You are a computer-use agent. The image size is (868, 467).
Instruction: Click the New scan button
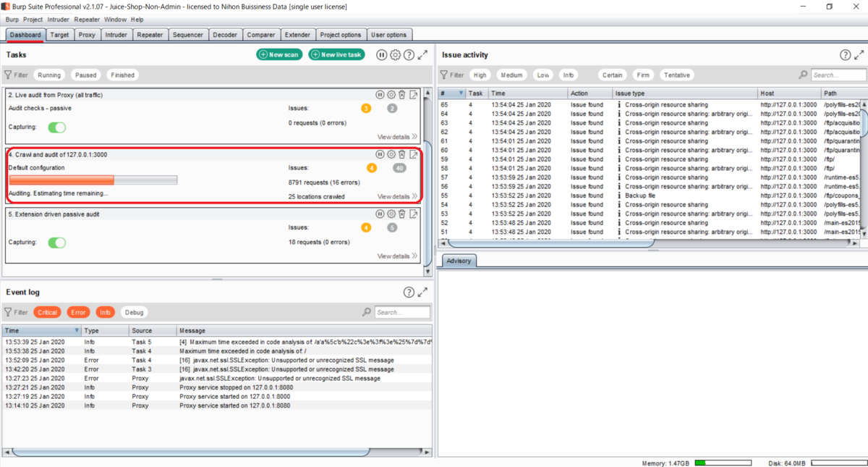coord(279,55)
